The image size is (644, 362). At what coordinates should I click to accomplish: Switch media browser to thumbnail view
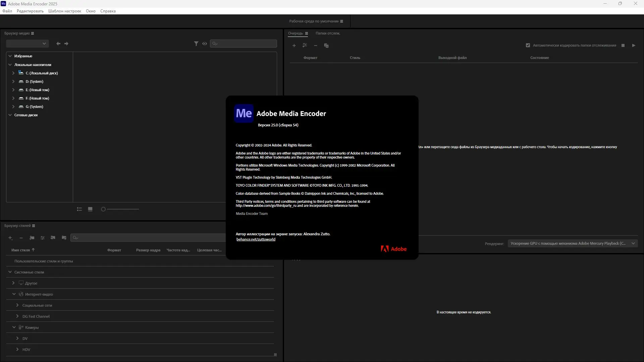click(x=90, y=209)
